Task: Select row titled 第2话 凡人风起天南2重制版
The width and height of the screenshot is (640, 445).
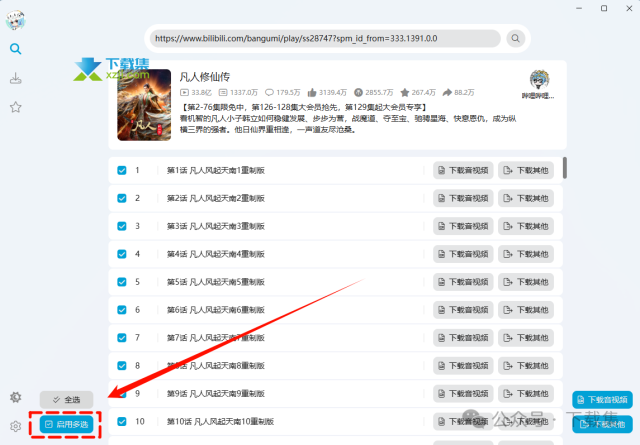Action: pyautogui.click(x=336, y=198)
